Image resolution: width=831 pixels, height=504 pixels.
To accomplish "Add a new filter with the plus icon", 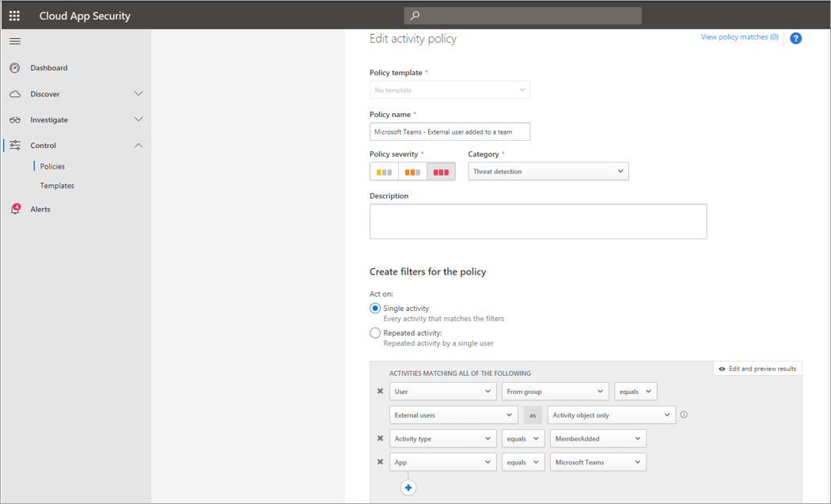I will [408, 487].
